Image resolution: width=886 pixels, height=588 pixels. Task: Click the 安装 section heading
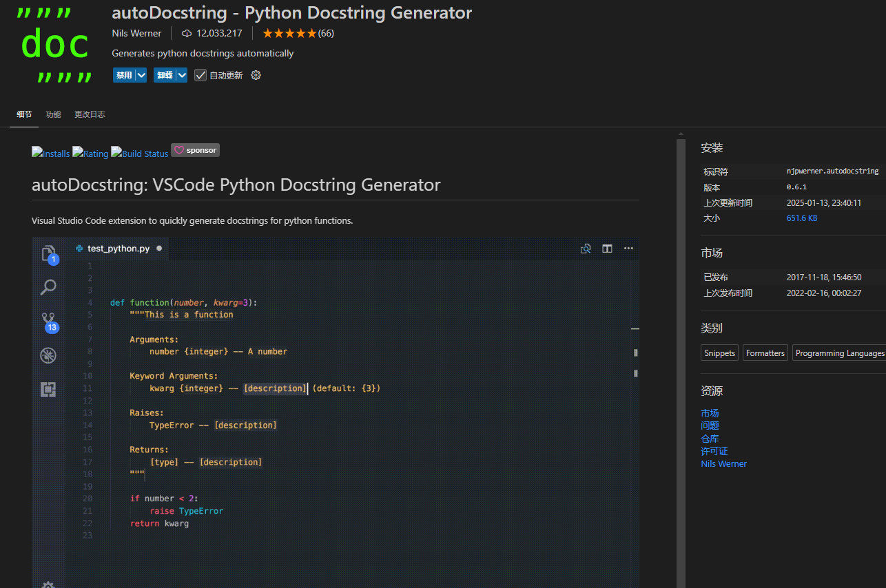[x=712, y=148]
